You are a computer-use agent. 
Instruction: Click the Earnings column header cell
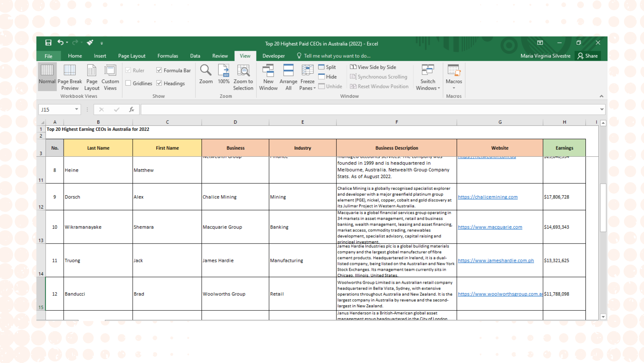coord(564,148)
